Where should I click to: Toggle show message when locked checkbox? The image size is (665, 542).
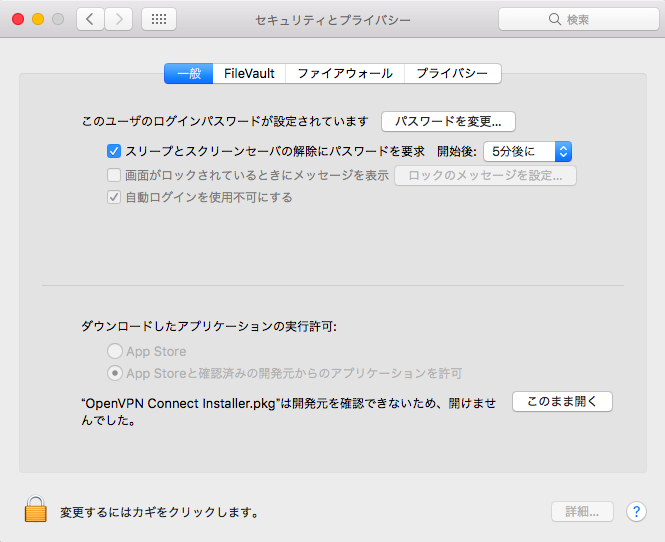114,175
